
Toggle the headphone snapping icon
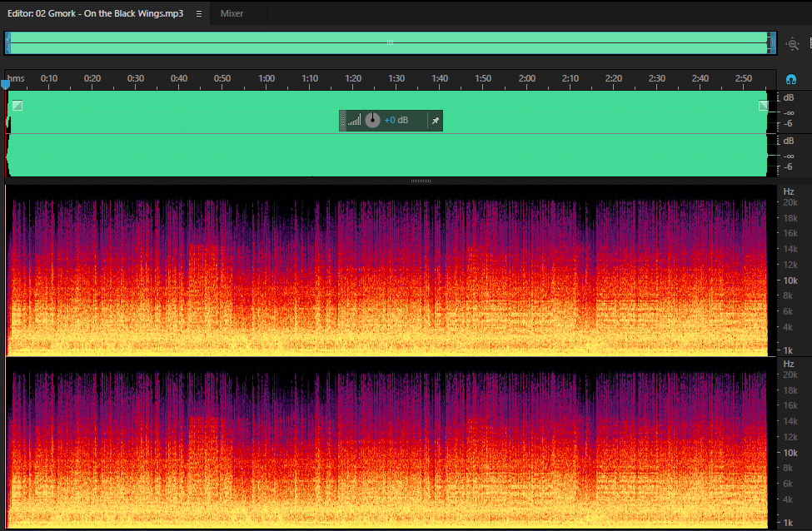[x=791, y=79]
